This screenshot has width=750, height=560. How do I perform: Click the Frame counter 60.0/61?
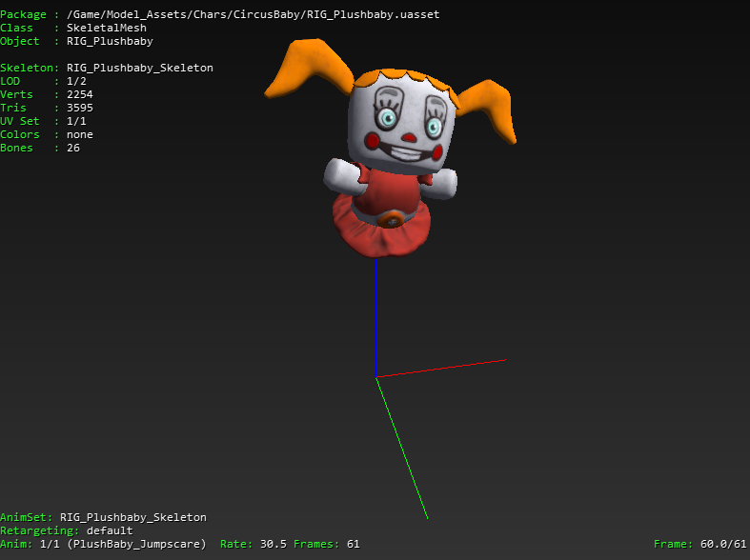723,544
